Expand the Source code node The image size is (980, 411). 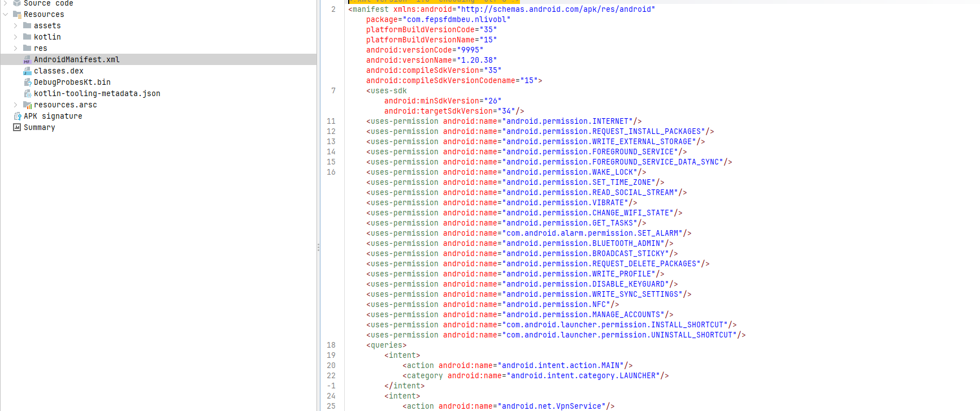6,3
